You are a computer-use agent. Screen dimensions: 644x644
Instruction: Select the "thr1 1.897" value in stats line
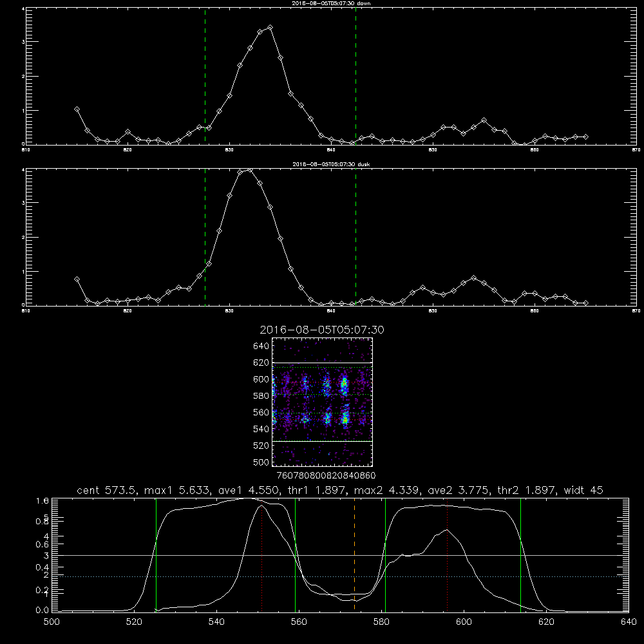pos(316,490)
